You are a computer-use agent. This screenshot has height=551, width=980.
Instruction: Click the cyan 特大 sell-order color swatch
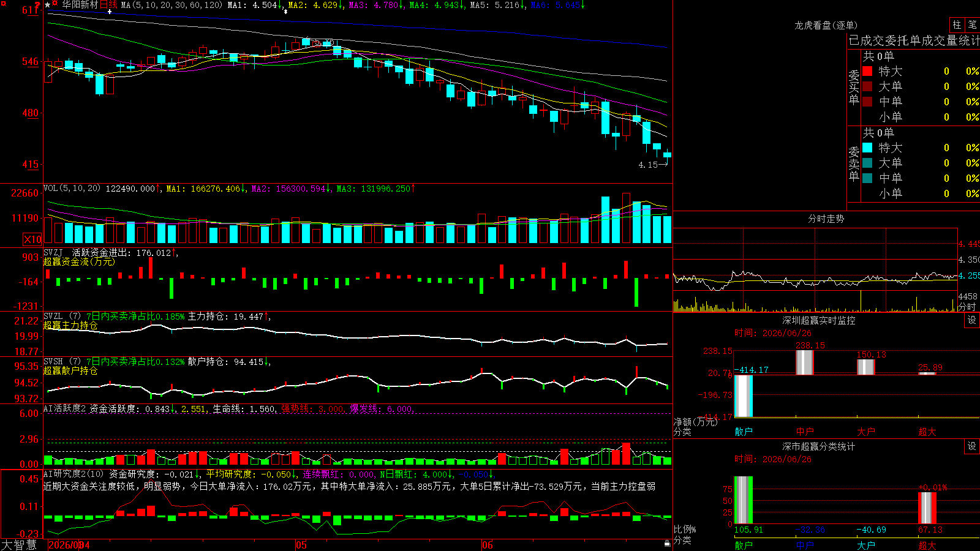tap(867, 148)
